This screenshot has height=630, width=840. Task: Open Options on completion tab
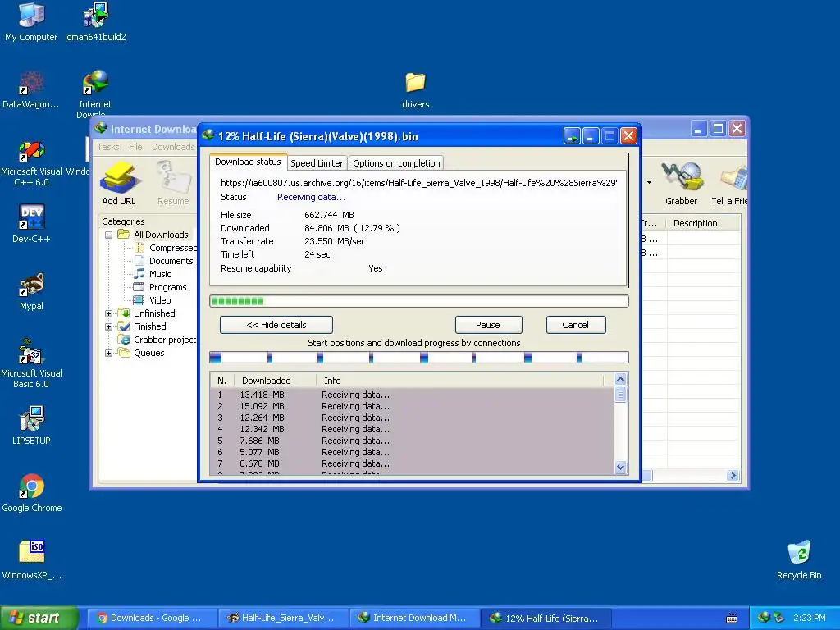(x=396, y=163)
